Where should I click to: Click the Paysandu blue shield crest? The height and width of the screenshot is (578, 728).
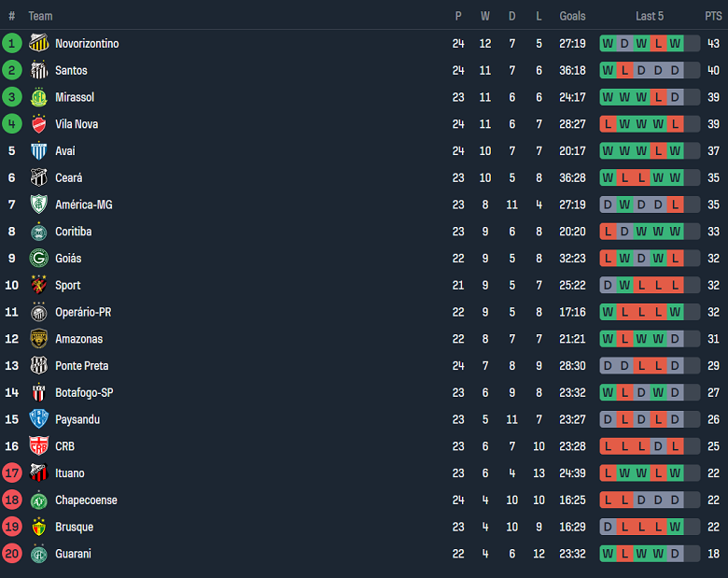(39, 419)
